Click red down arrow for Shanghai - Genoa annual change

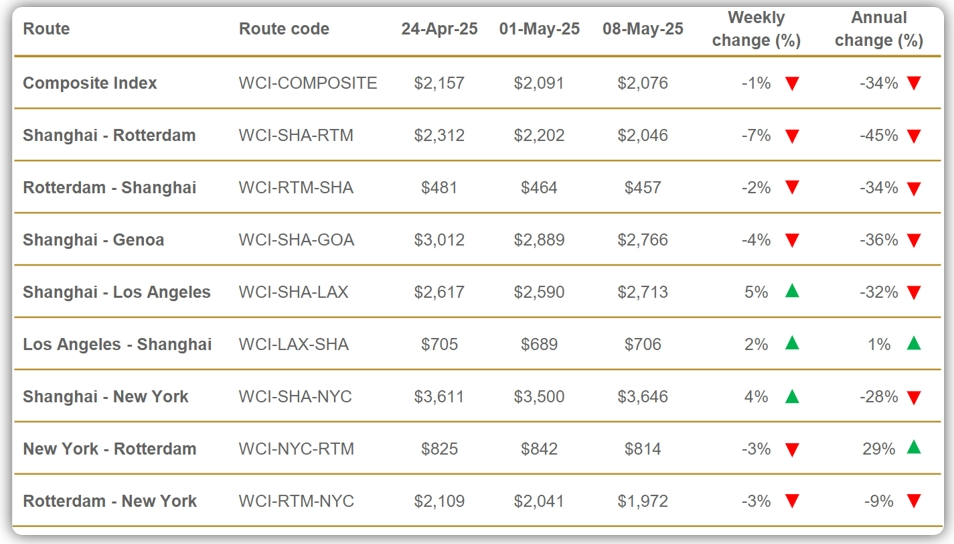pos(913,240)
